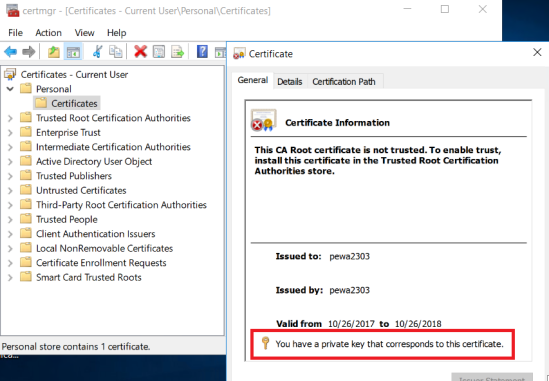Switch to the Certification Path tab
The image size is (549, 381).
click(x=344, y=82)
